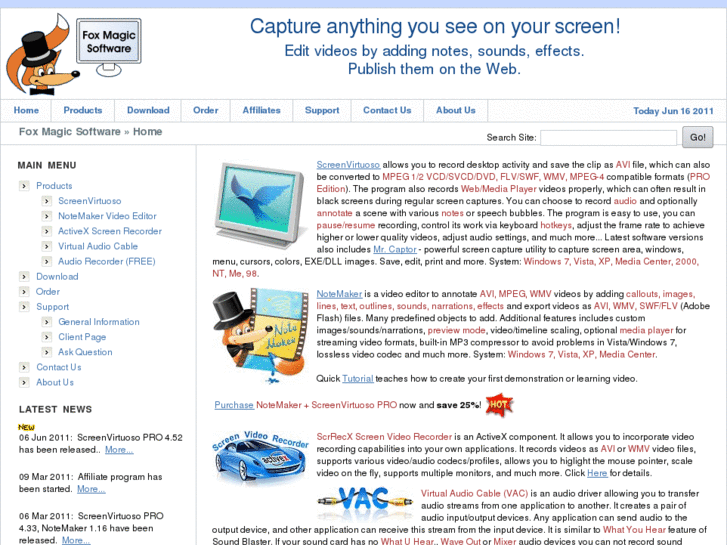
Task: Open the Quick Tutorial link
Action: pyautogui.click(x=357, y=378)
